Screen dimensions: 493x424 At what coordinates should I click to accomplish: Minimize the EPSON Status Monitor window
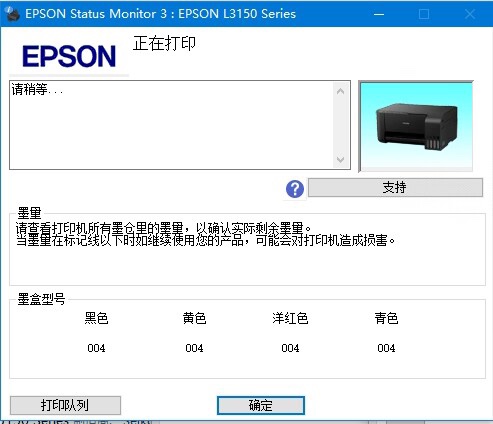click(x=379, y=14)
